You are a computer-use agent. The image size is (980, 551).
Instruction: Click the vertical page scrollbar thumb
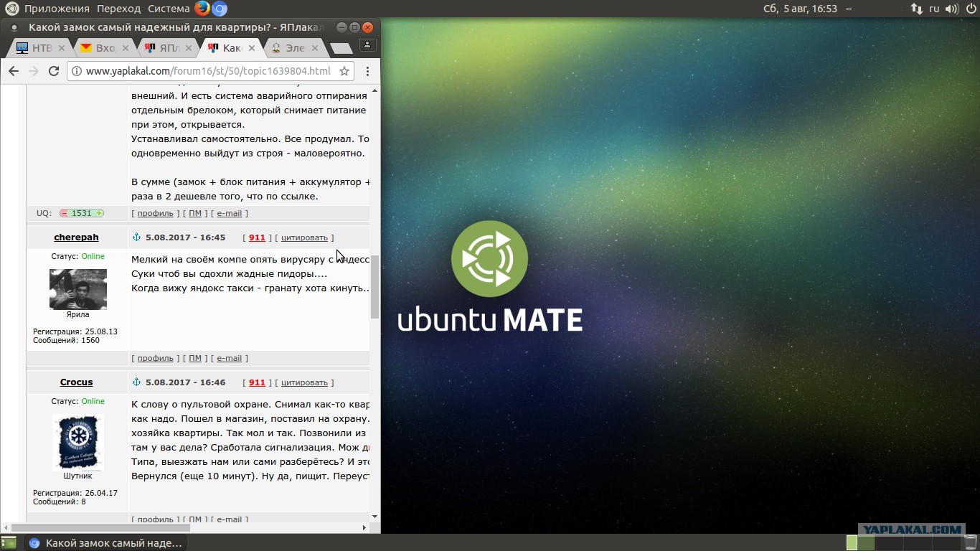pyautogui.click(x=374, y=287)
